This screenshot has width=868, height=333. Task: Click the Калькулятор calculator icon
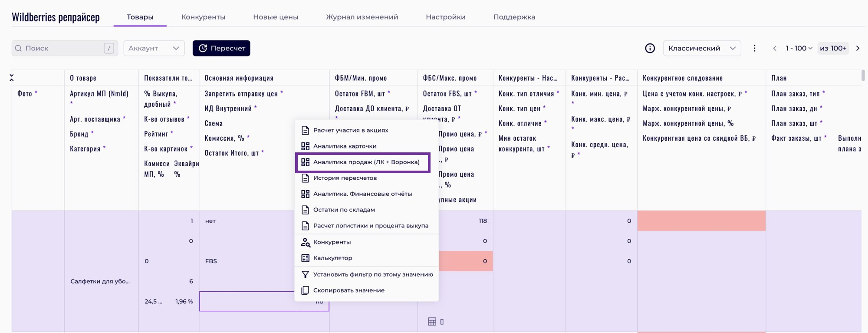tap(306, 258)
